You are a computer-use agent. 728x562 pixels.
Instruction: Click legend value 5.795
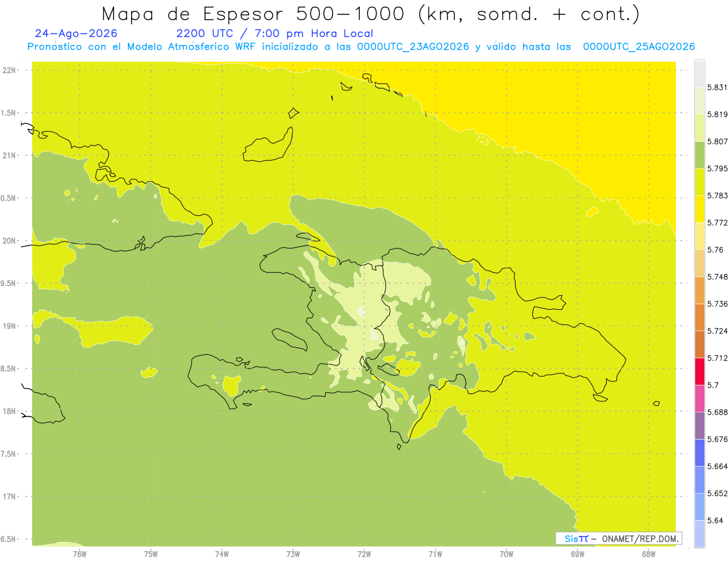click(718, 169)
